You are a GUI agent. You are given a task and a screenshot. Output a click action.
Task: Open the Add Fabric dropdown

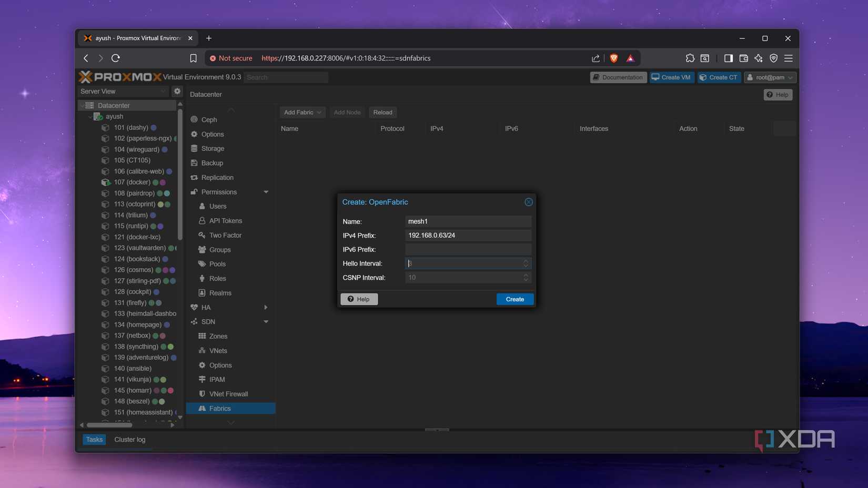(x=302, y=112)
